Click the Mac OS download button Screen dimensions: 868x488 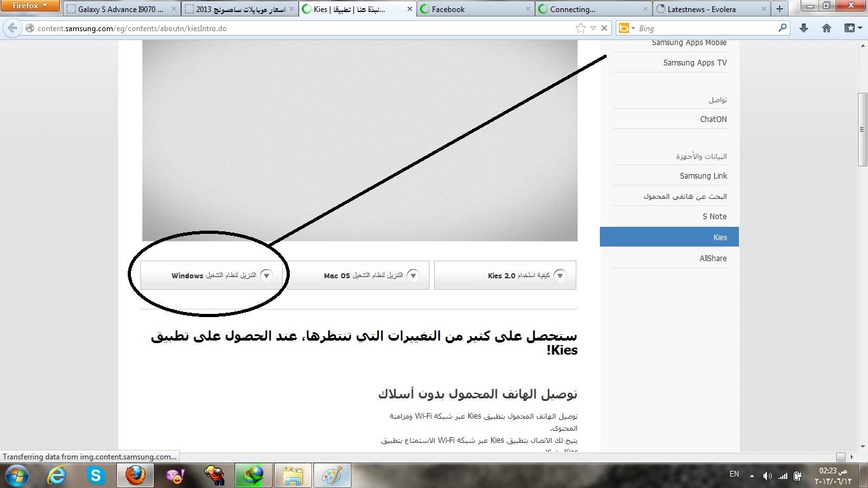click(358, 276)
